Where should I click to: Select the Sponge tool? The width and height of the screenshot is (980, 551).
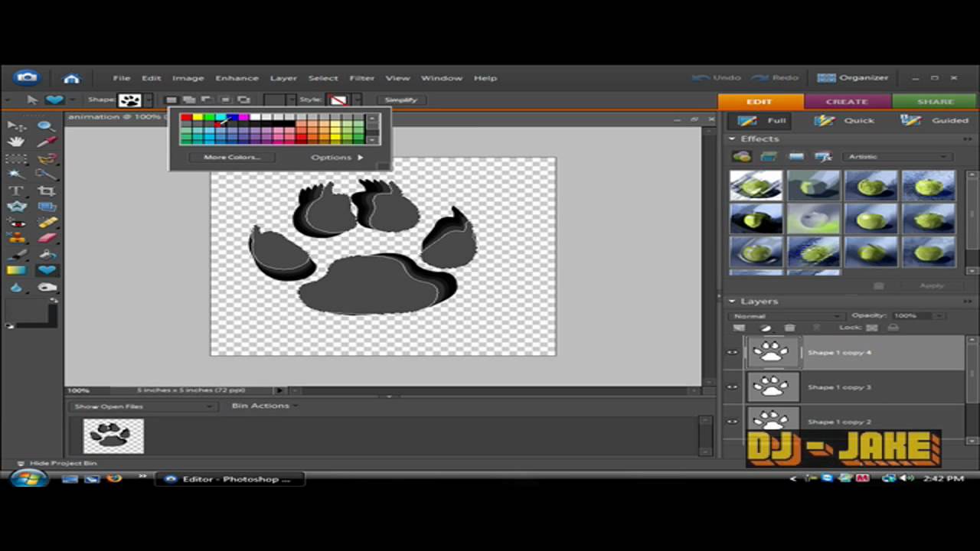47,287
